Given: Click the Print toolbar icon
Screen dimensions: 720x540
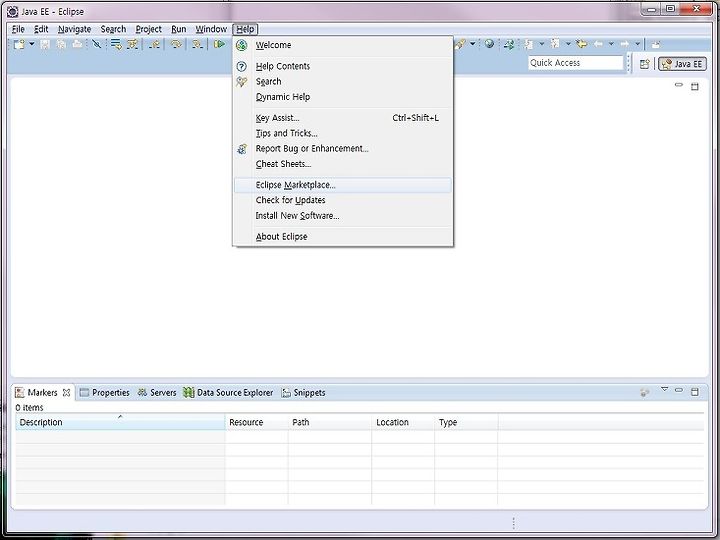Looking at the screenshot, I should 77,44.
